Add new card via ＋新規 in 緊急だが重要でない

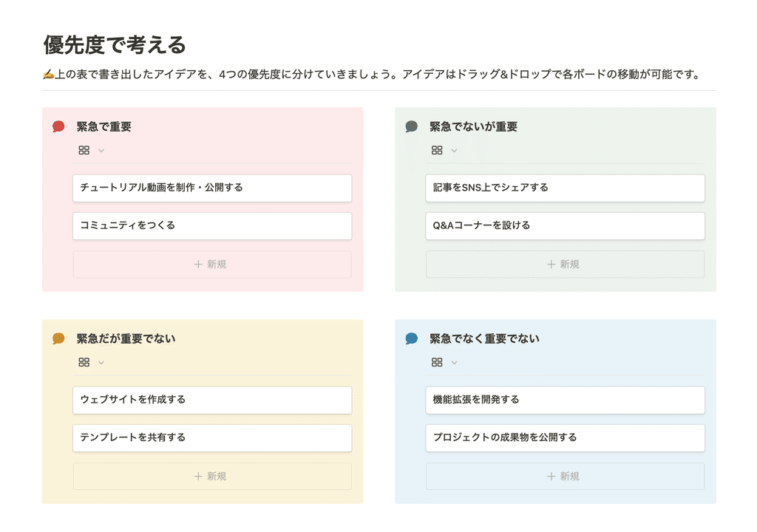point(212,476)
